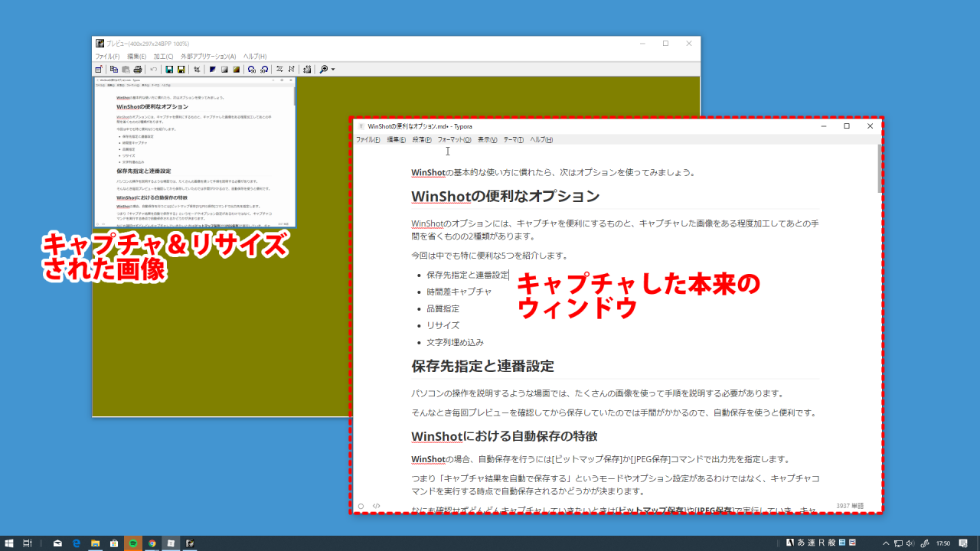Click the captured image thumbnail in Preview
980x551 pixels.
[x=194, y=152]
